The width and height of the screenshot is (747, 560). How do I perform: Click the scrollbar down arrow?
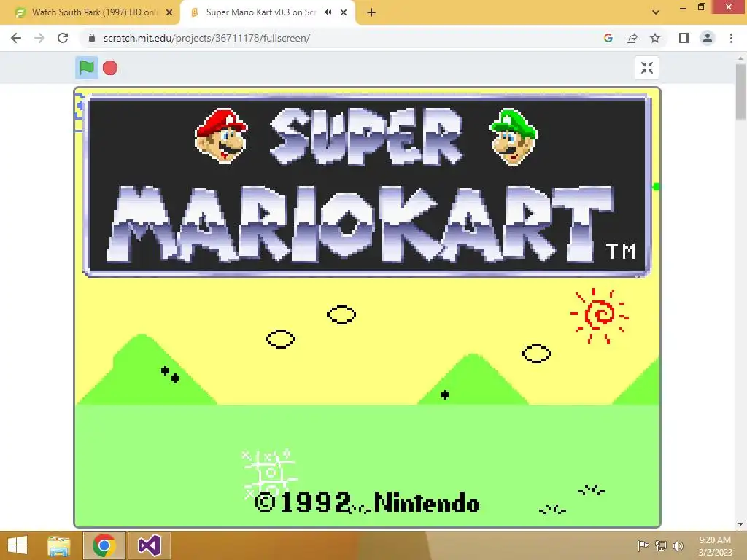coord(740,525)
